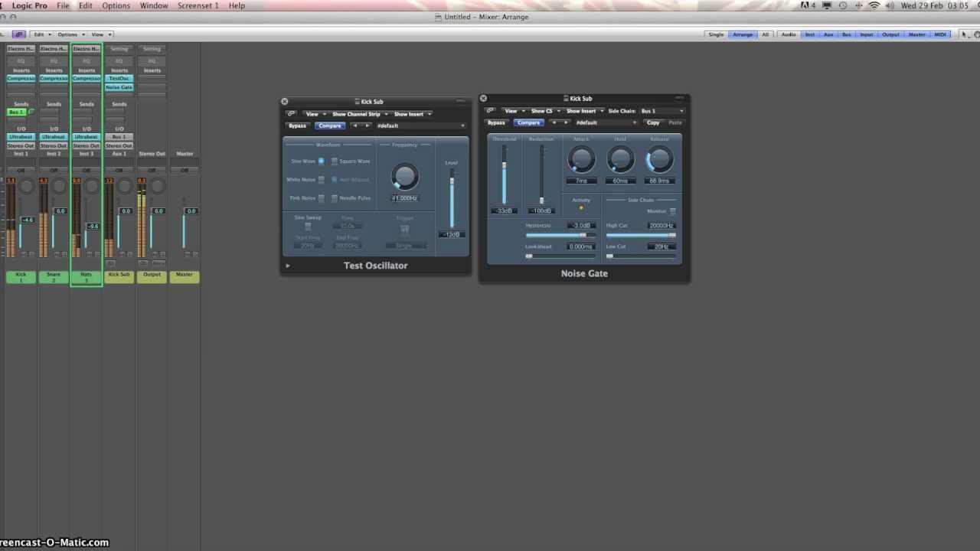Click the pan knob on Kick channel

pyautogui.click(x=28, y=187)
